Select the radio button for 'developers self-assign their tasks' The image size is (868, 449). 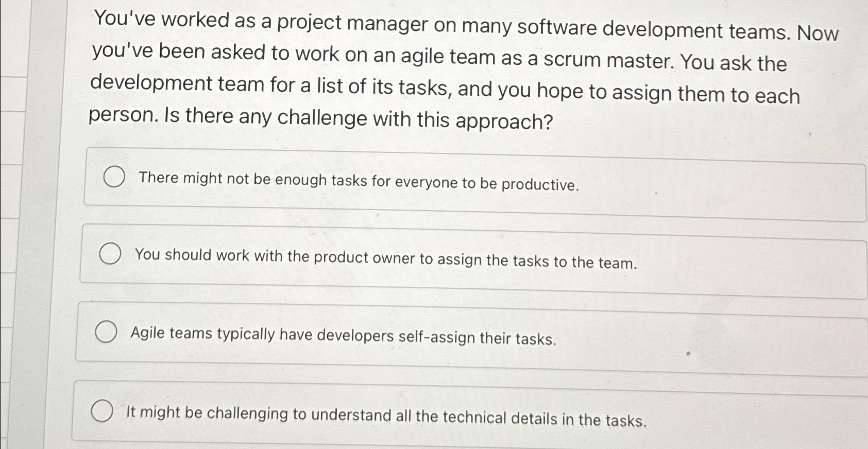pos(107,332)
